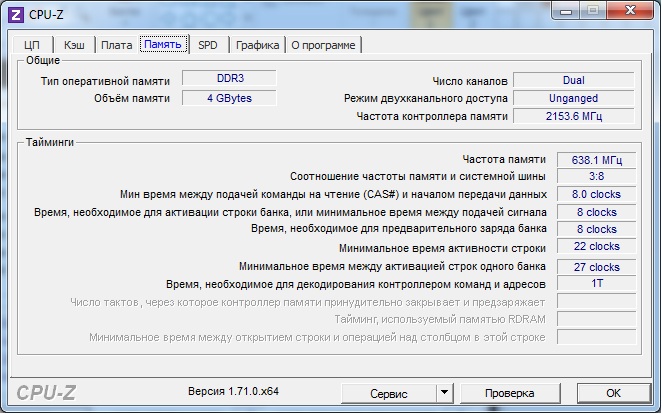The height and width of the screenshot is (414, 662).
Task: Click 8 clocks value for row activation
Action: 597,212
